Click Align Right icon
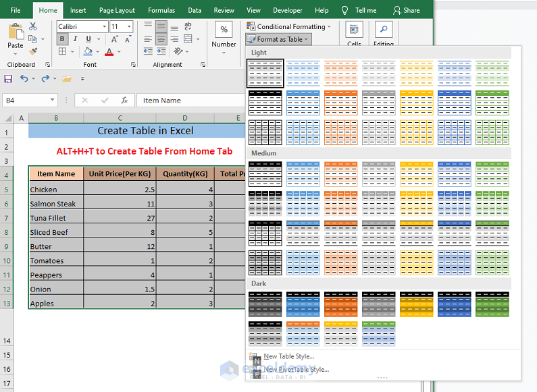This screenshot has width=537, height=392. coord(174,39)
